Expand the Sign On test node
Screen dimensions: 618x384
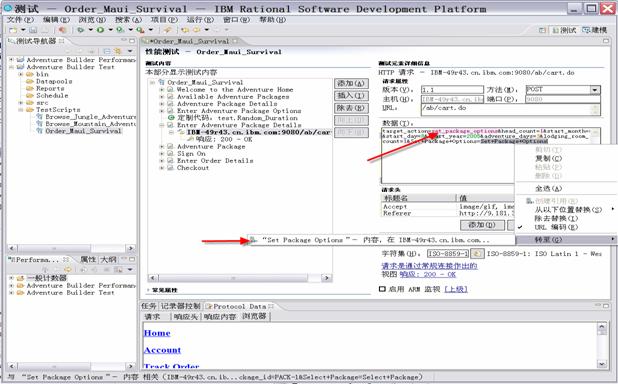pos(162,153)
